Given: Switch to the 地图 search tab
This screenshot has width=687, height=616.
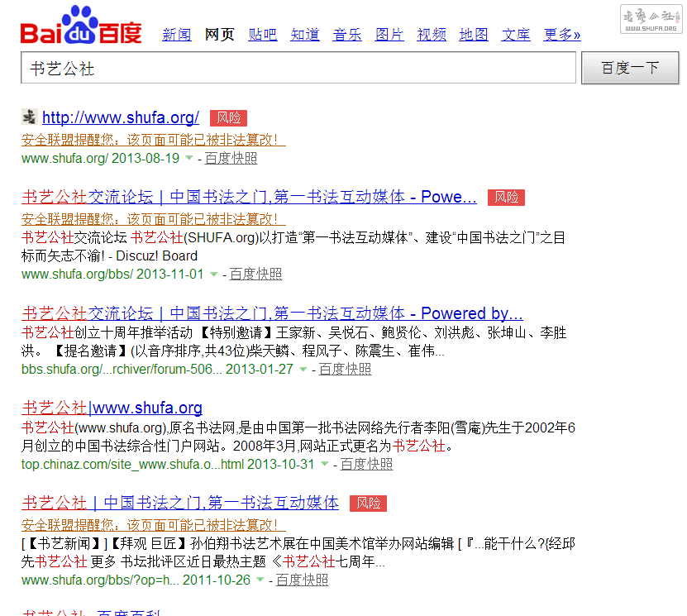Looking at the screenshot, I should (474, 34).
